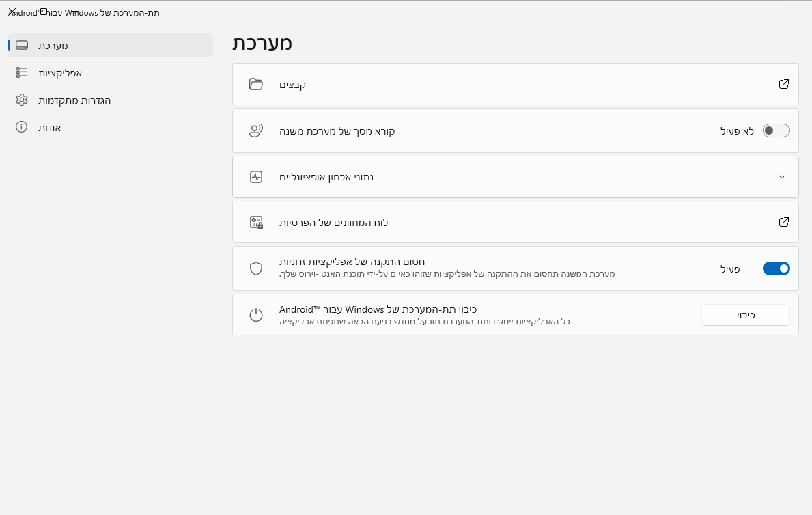
Task: Click the כיבוי button
Action: pyautogui.click(x=745, y=314)
